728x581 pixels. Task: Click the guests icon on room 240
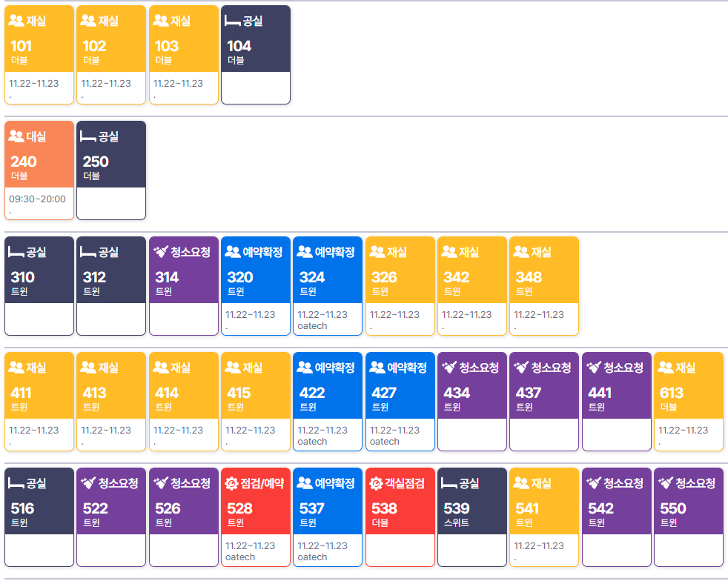[16, 137]
